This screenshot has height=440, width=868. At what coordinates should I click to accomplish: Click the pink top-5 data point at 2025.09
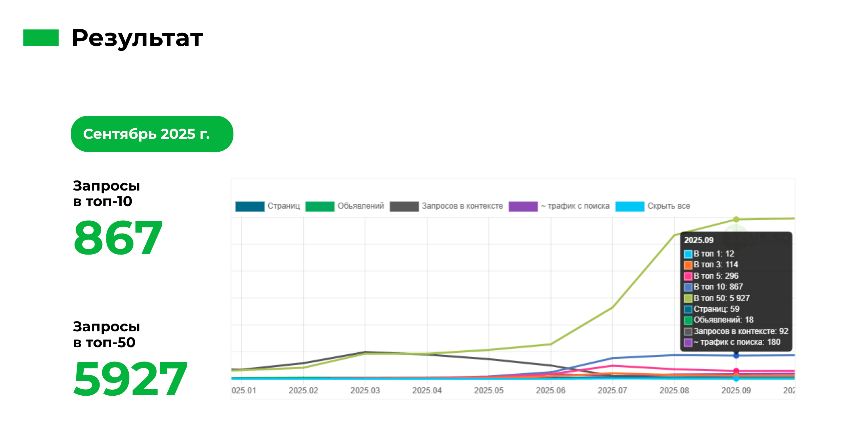[x=736, y=371]
